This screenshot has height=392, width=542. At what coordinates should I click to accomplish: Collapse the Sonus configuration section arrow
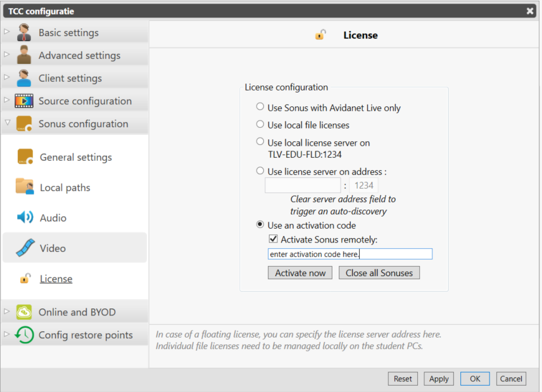[x=8, y=123]
